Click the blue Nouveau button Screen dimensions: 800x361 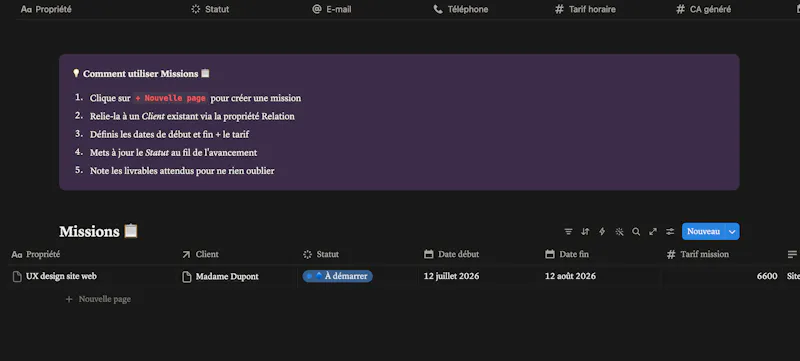704,231
